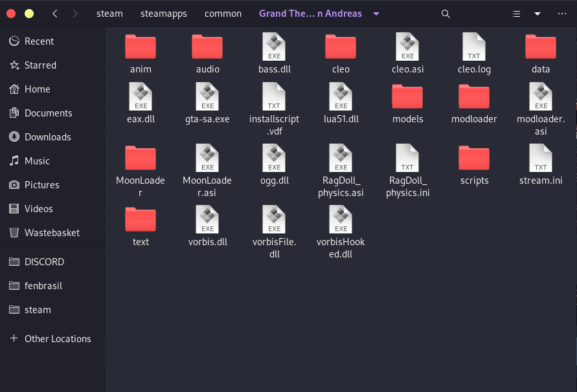Open Recent in the sidebar

53,41
